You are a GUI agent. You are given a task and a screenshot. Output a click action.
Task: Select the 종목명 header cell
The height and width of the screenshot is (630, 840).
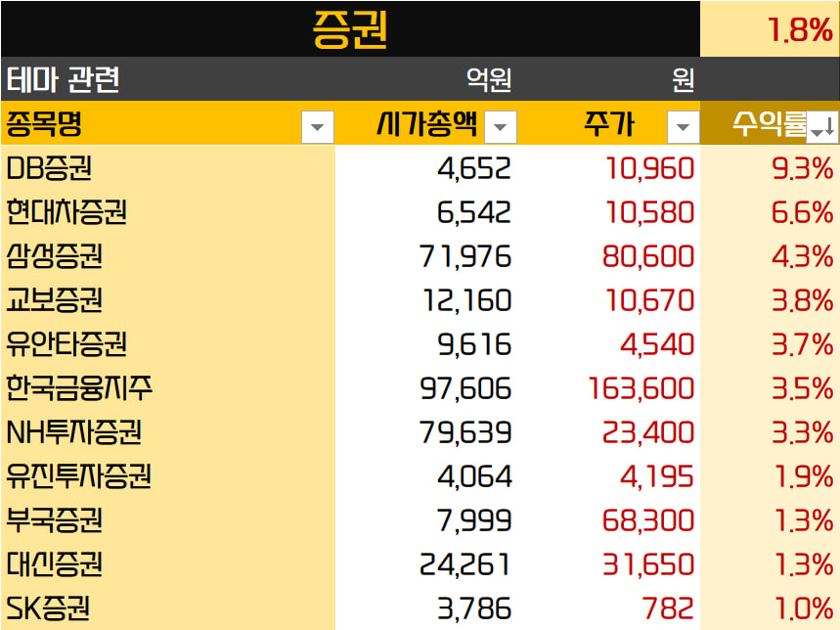point(168,123)
